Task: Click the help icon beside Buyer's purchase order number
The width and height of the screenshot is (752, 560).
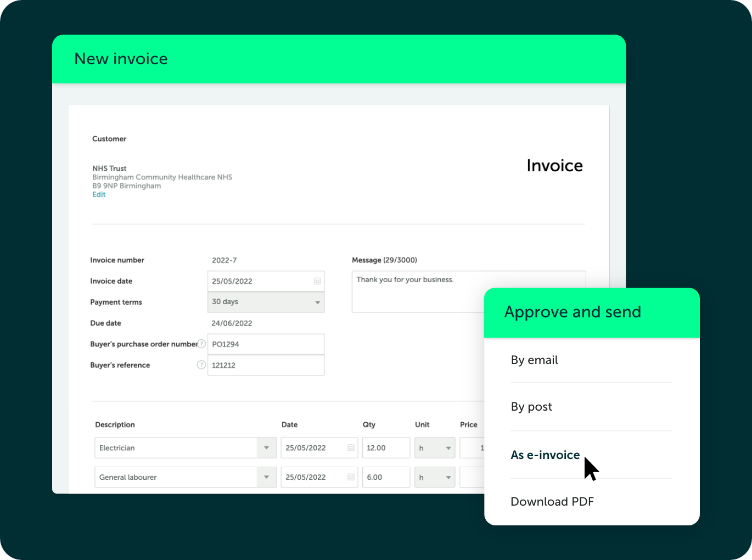Action: tap(201, 344)
